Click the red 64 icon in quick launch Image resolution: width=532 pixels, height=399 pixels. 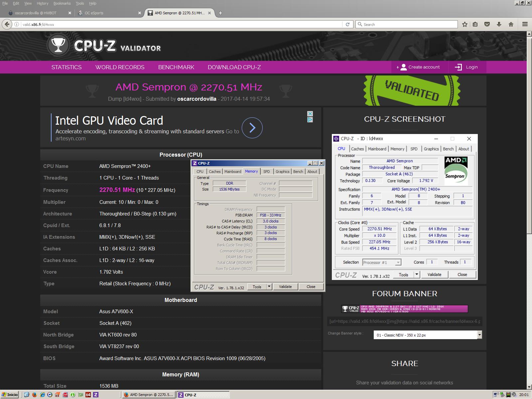click(x=88, y=395)
